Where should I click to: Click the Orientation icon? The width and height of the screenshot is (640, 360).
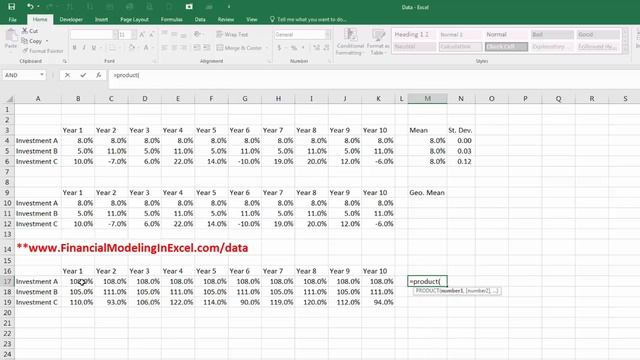pos(198,34)
